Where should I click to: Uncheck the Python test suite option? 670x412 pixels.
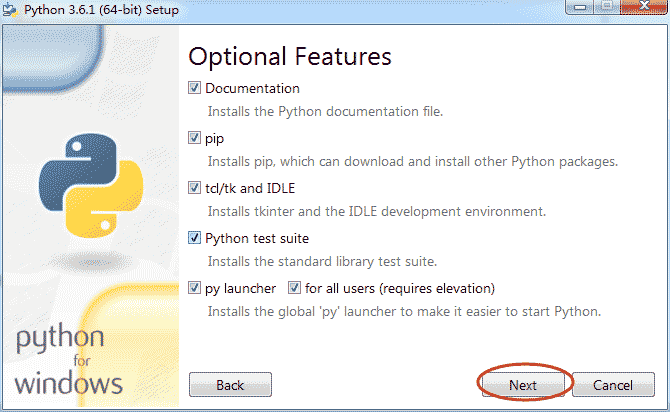[x=195, y=238]
